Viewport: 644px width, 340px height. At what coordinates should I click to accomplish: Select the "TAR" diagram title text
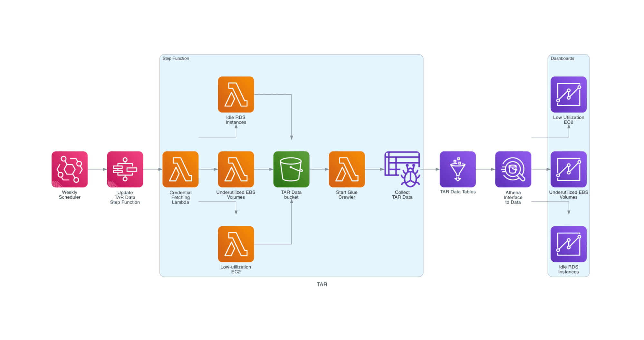[322, 284]
